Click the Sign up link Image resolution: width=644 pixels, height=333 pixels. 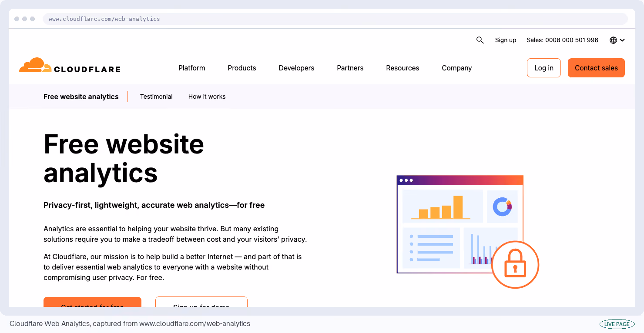click(x=506, y=40)
